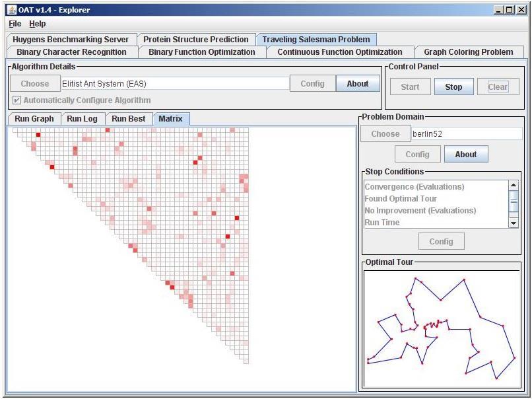Click the algorithm About button
Viewport: 532px width, 399px height.
358,83
